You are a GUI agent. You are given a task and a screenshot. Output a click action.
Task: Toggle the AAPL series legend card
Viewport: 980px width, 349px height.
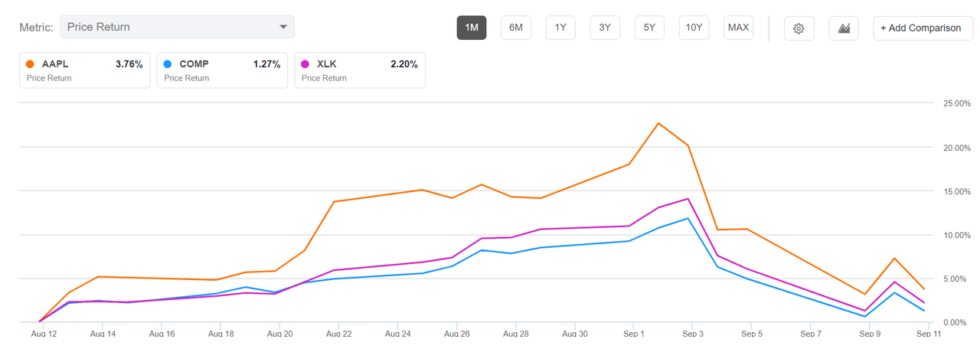pyautogui.click(x=84, y=70)
